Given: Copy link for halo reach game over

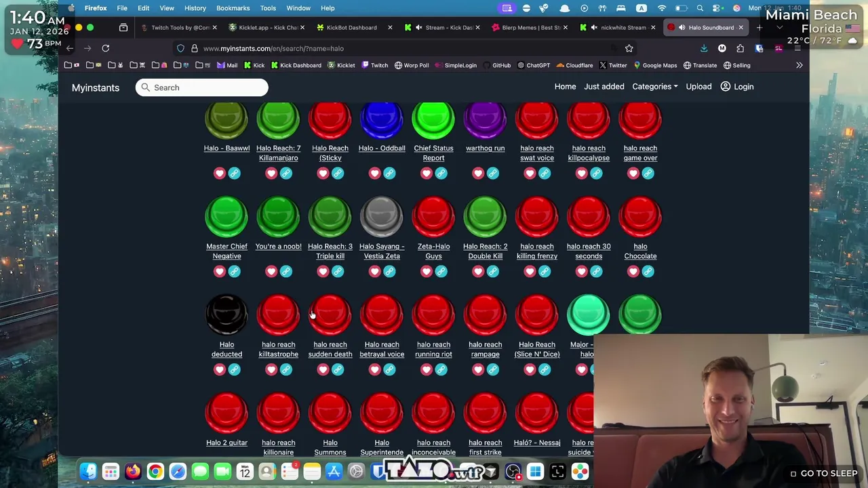Looking at the screenshot, I should 648,174.
